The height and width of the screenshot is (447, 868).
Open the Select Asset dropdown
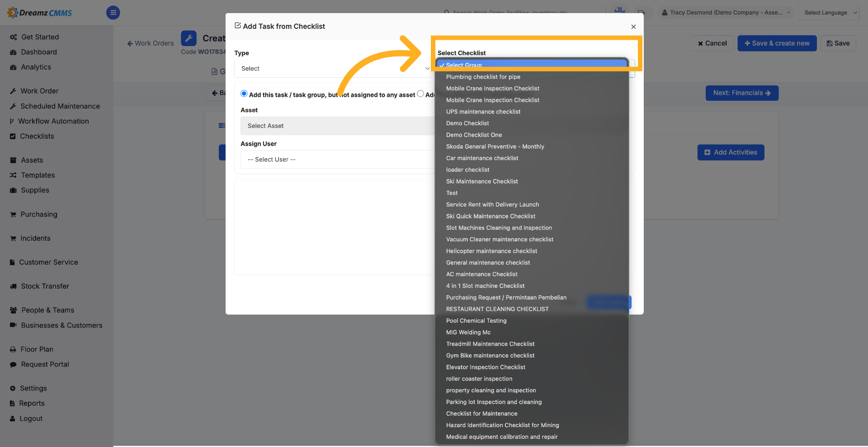tap(338, 126)
